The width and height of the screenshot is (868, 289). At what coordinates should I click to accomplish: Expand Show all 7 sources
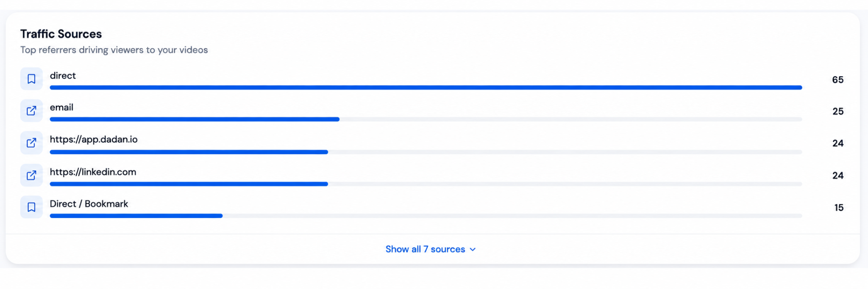(431, 249)
